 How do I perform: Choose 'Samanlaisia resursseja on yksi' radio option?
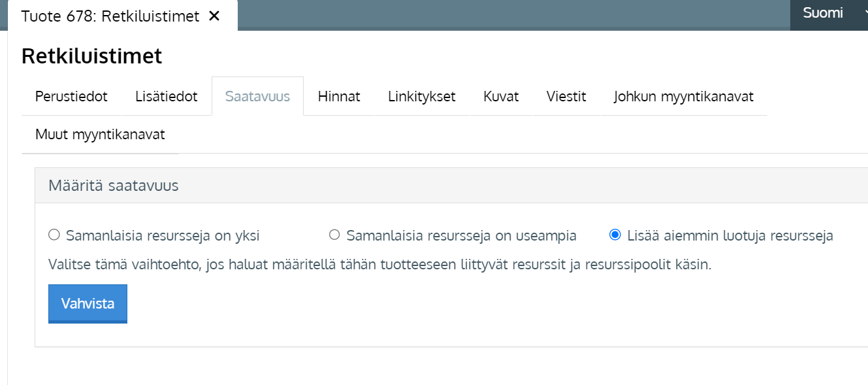click(x=54, y=235)
